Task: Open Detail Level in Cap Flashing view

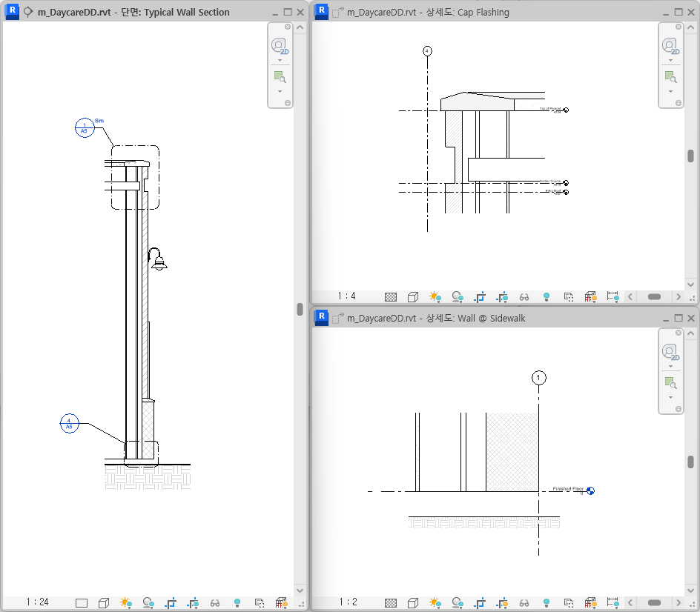Action: pos(391,297)
